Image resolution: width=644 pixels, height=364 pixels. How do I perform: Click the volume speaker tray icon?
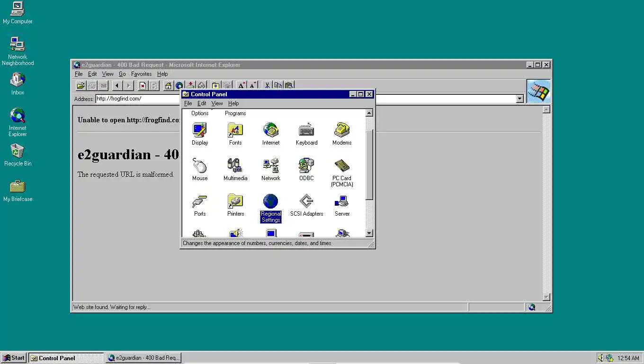coord(600,358)
